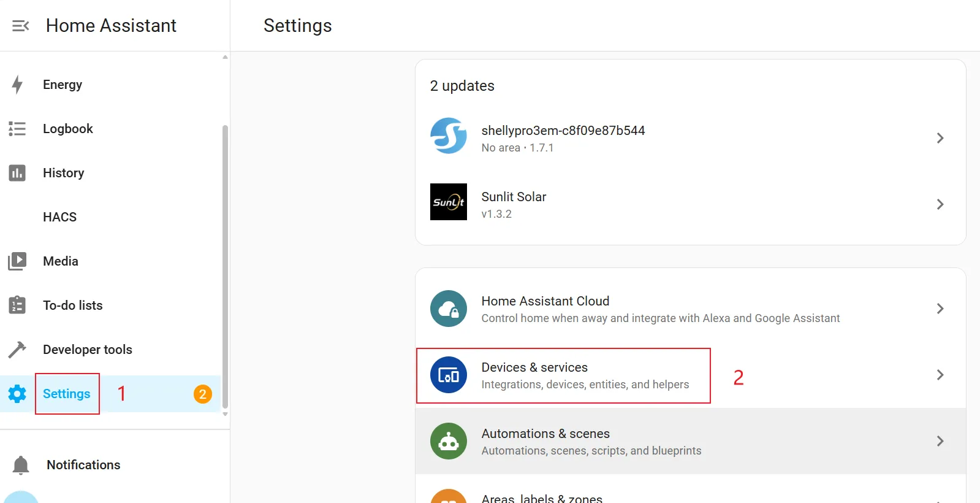Click the To-do lists clipboard icon
Image resolution: width=980 pixels, height=503 pixels.
pos(17,305)
